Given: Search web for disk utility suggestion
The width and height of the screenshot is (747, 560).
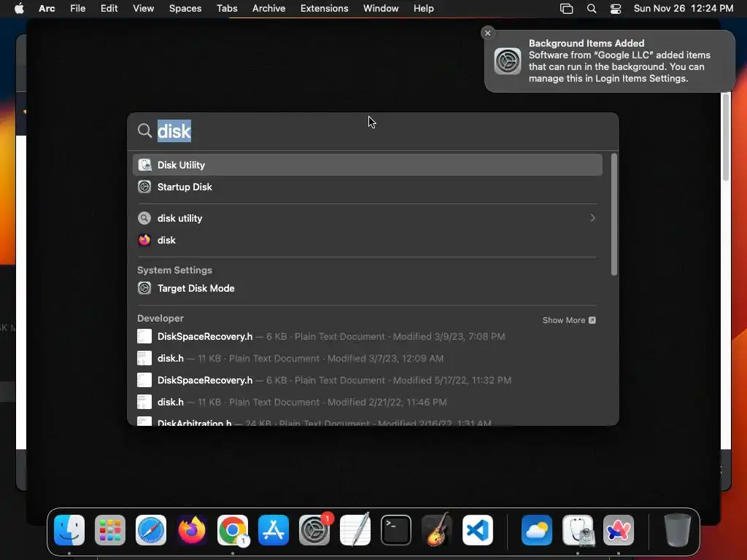Looking at the screenshot, I should click(368, 218).
